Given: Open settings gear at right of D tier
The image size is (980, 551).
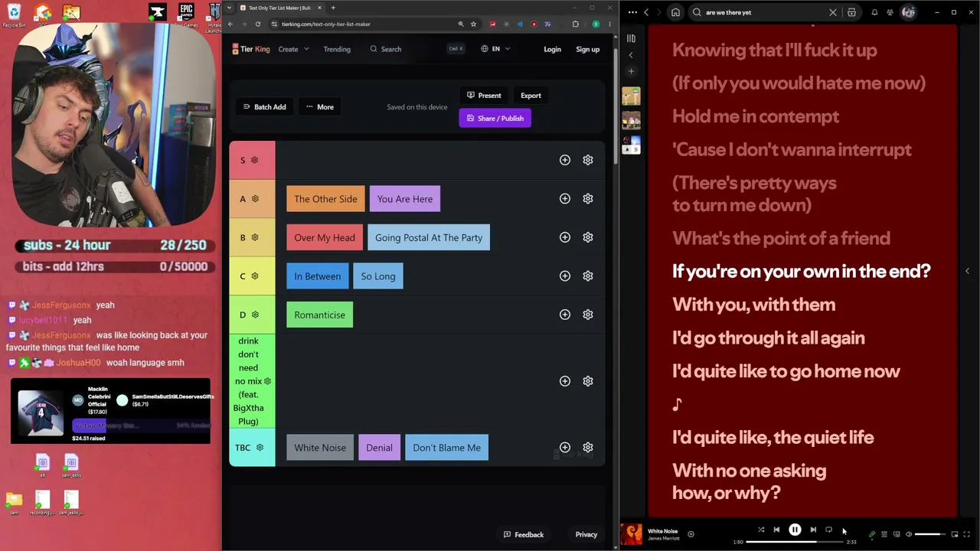Looking at the screenshot, I should click(588, 315).
